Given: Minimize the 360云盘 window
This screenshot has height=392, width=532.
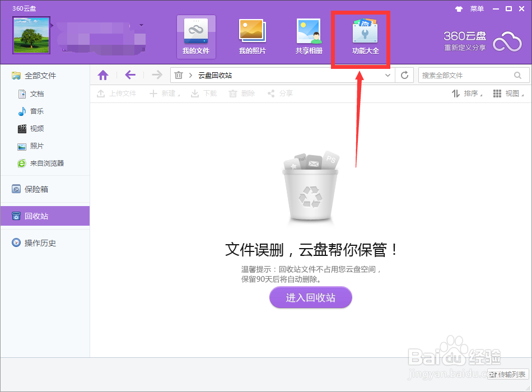Looking at the screenshot, I should pos(496,9).
